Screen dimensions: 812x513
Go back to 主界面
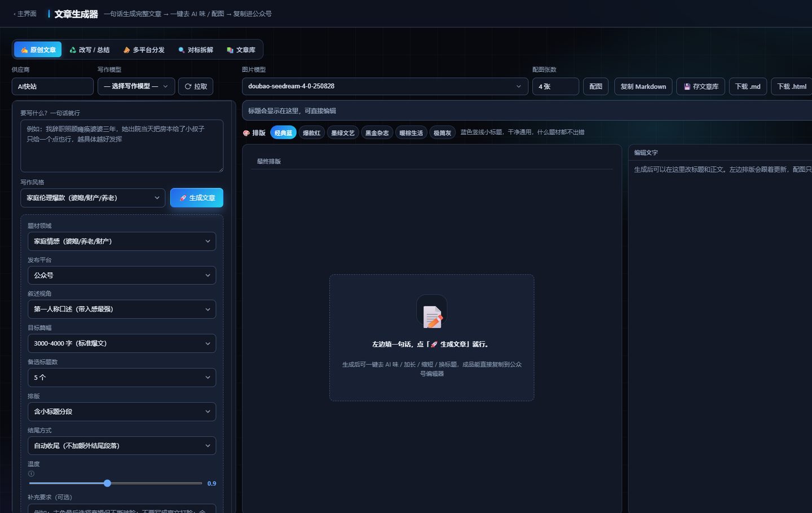click(x=25, y=14)
